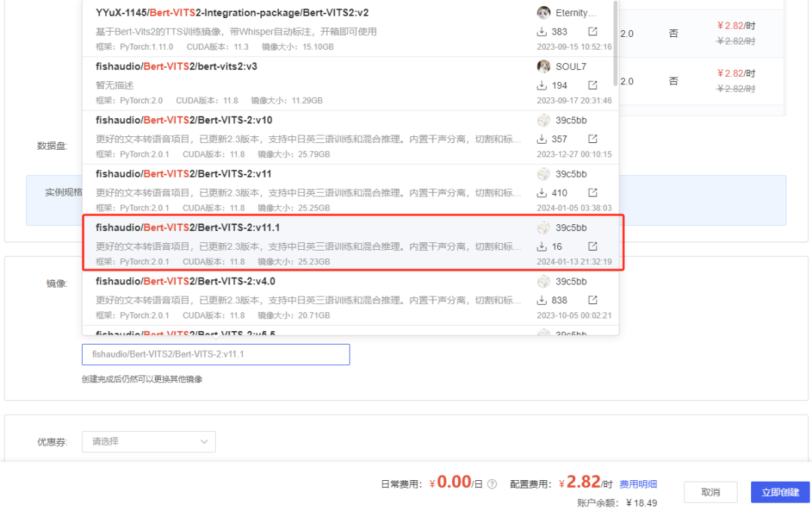Open external link for bert-vits2:v3 image
The height and width of the screenshot is (511, 812).
[x=593, y=85]
